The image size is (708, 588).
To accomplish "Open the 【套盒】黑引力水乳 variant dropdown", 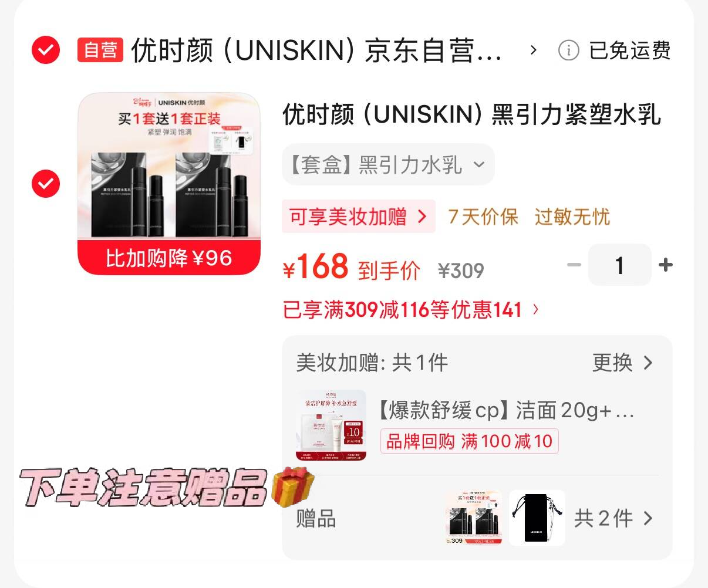I will pyautogui.click(x=388, y=165).
